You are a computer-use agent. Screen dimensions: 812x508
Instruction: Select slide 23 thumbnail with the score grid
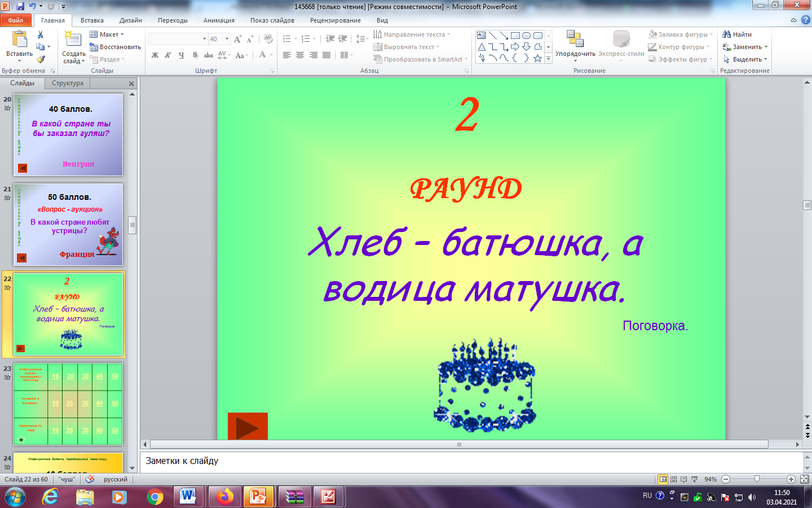coord(68,404)
